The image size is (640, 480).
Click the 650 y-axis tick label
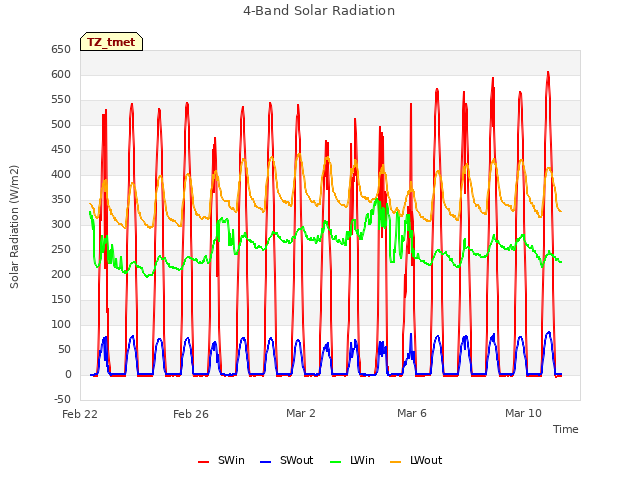(x=61, y=49)
